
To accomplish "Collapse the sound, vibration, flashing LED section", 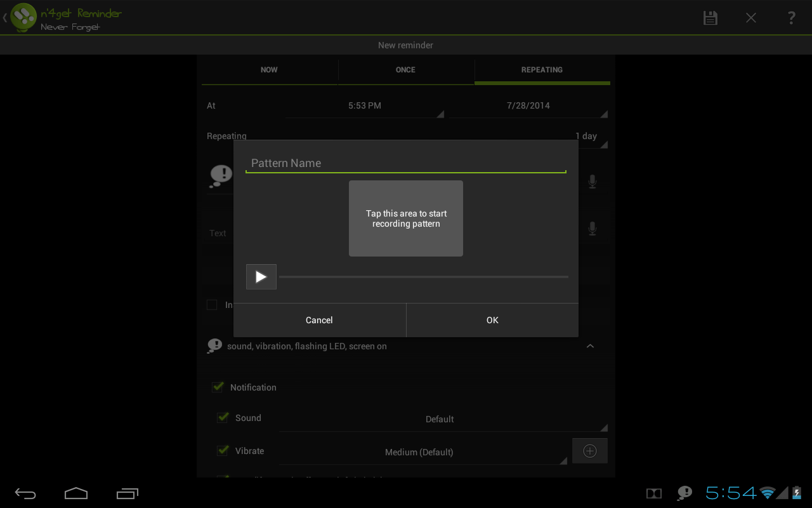I will [x=590, y=346].
